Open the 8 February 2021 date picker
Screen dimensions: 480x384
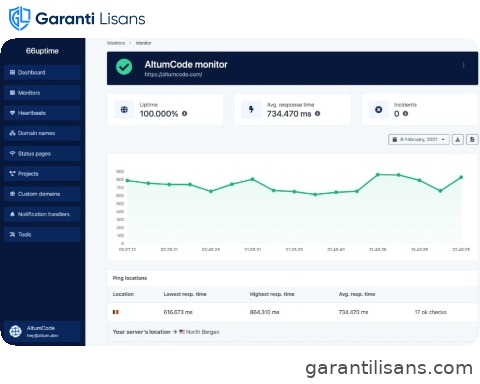click(x=419, y=139)
